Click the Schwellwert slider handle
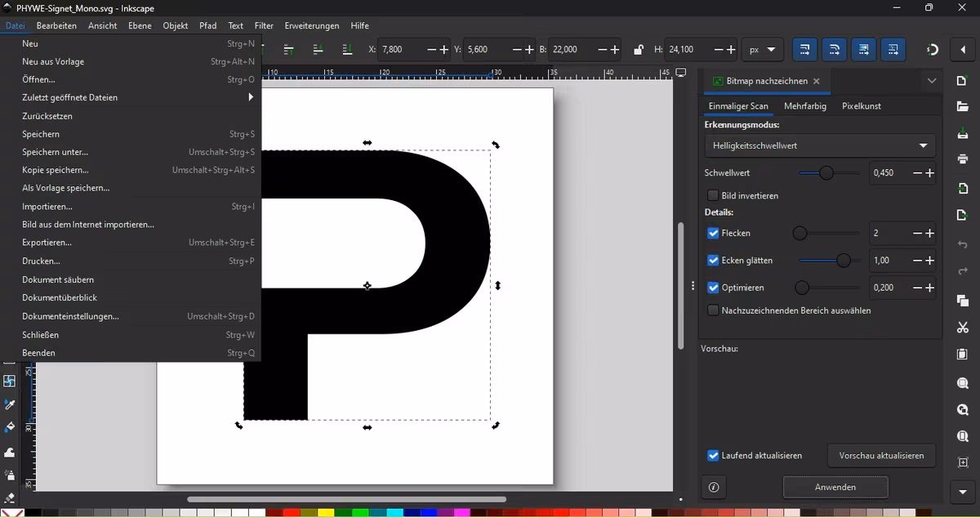 pos(826,173)
